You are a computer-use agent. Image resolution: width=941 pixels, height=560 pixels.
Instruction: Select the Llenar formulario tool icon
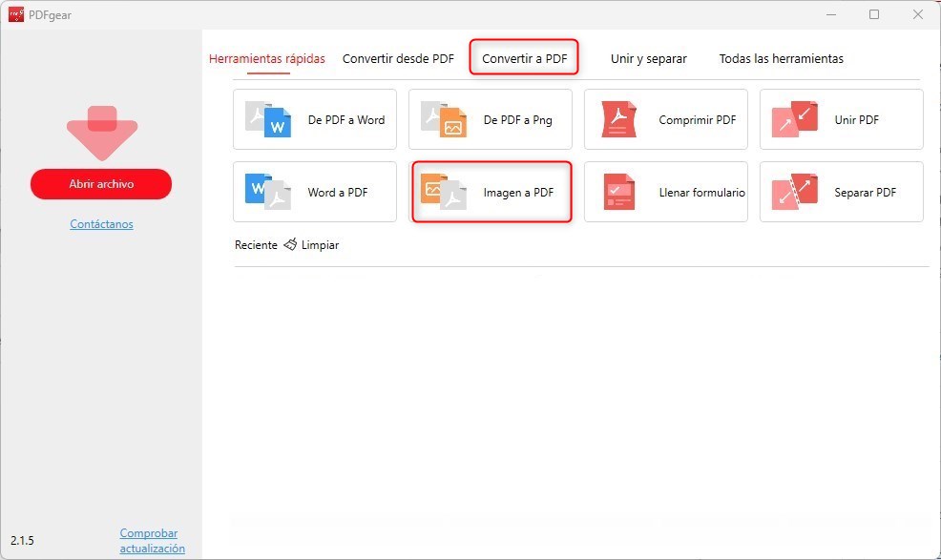[618, 192]
